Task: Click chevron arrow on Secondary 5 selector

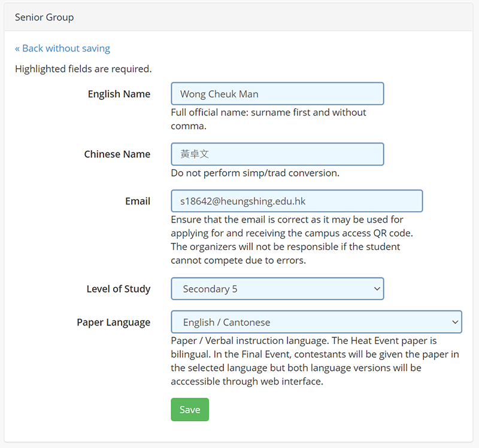Action: tap(377, 289)
